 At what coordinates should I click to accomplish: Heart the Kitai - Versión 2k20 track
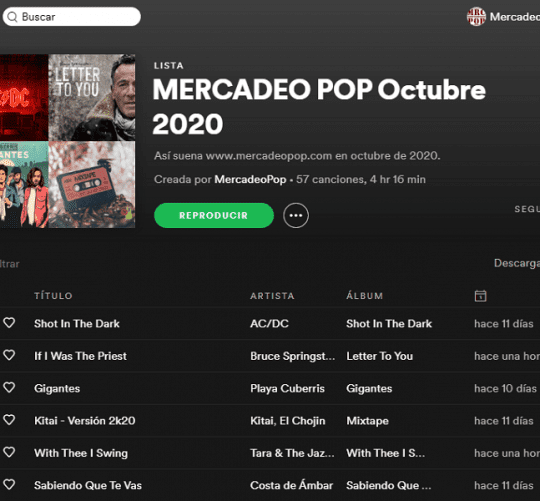(9, 420)
